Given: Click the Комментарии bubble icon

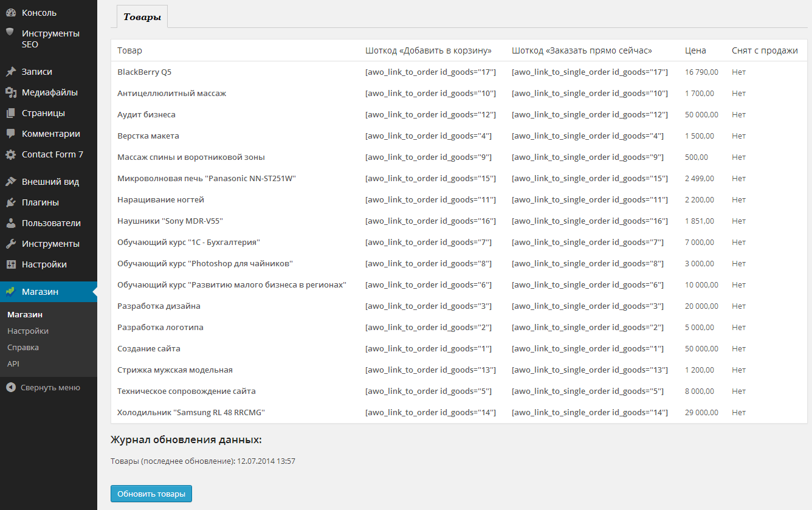Looking at the screenshot, I should (11, 134).
